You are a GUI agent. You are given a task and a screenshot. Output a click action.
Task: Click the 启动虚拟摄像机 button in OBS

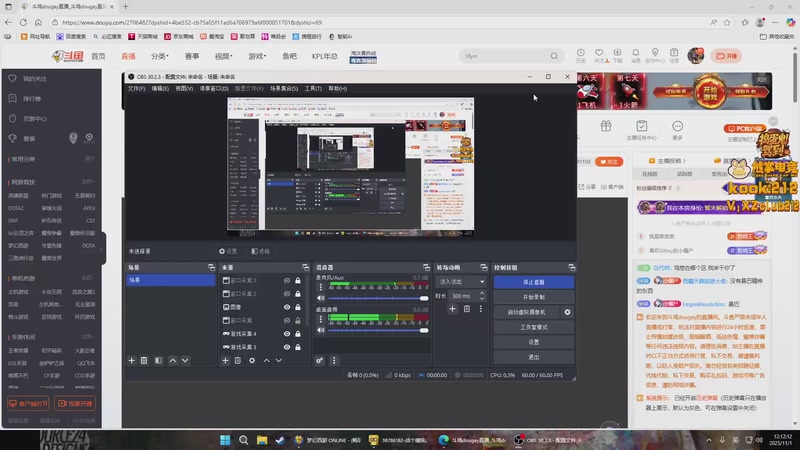tap(527, 312)
